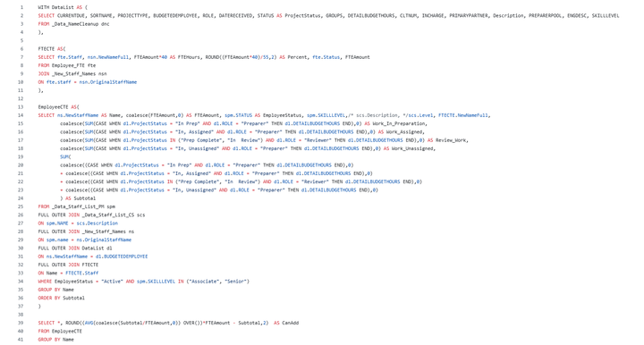Click '_Data_Staff_List_CS scs' table
The width and height of the screenshot is (644, 345).
114,215
